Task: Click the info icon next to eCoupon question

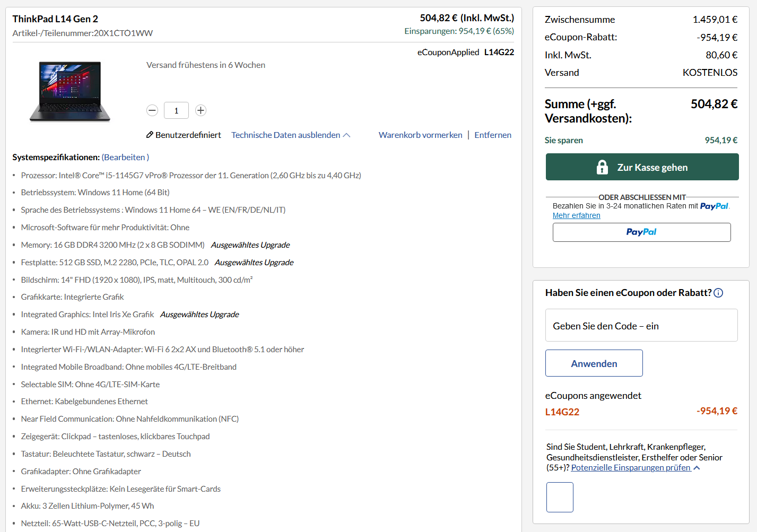Action: click(719, 293)
